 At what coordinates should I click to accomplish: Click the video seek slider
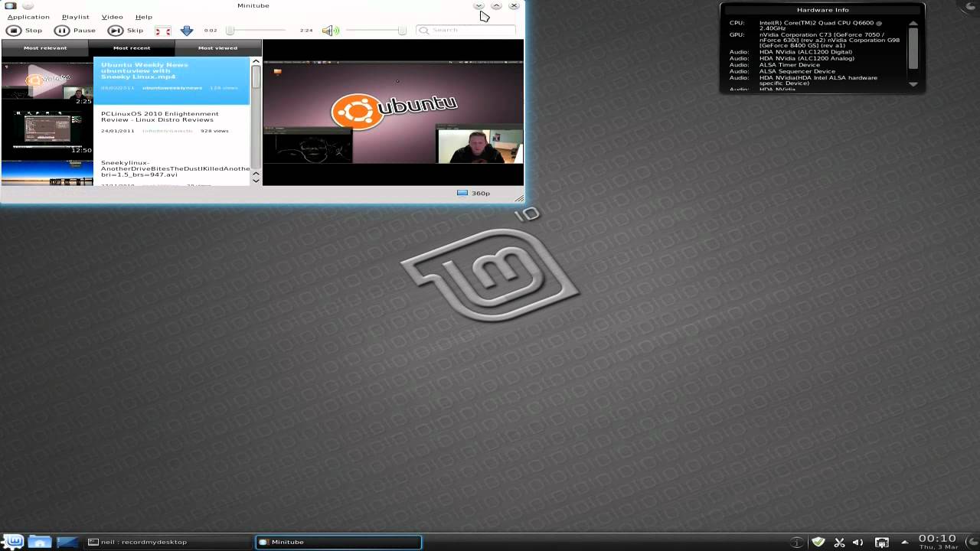(256, 31)
